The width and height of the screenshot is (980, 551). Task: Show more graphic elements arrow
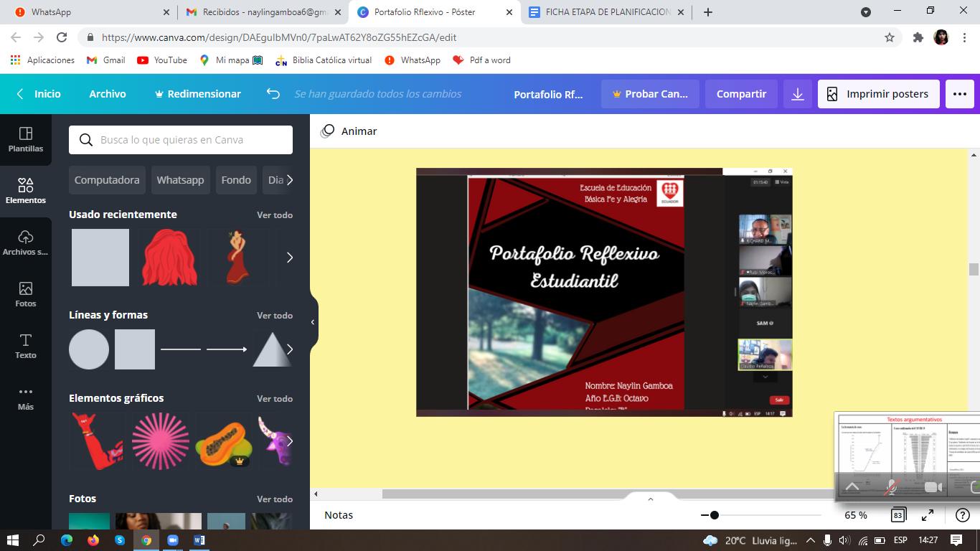tap(290, 441)
